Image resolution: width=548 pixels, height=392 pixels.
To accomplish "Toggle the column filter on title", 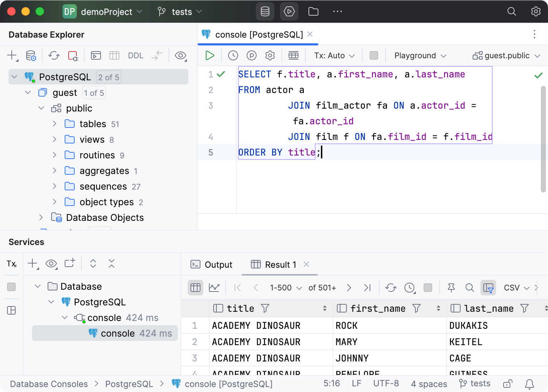I will coord(265,308).
